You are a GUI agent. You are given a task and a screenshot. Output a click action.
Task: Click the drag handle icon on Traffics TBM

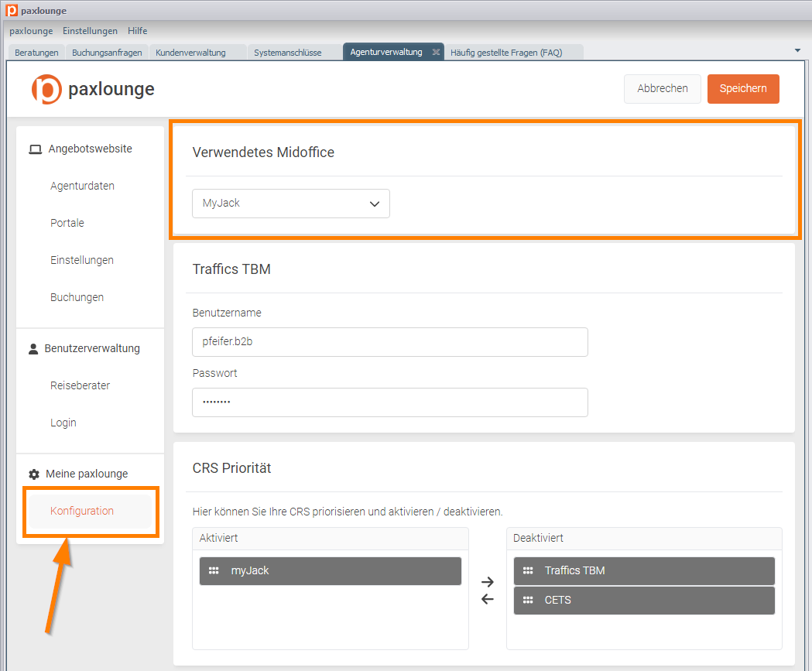pyautogui.click(x=528, y=570)
